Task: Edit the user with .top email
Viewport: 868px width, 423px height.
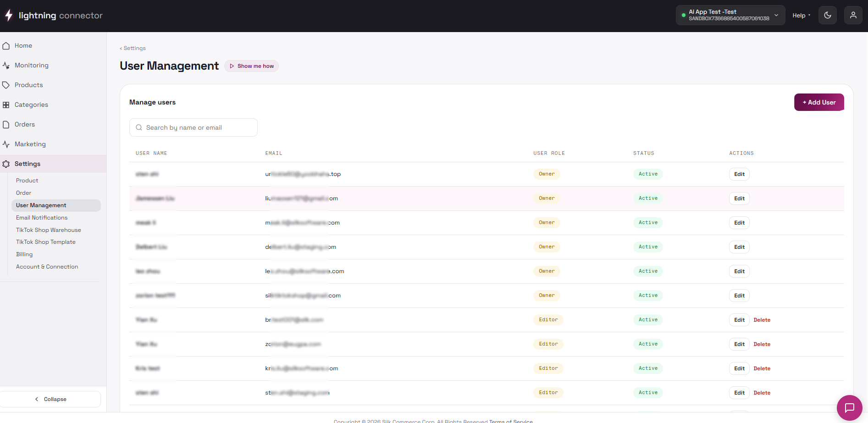Action: click(739, 174)
